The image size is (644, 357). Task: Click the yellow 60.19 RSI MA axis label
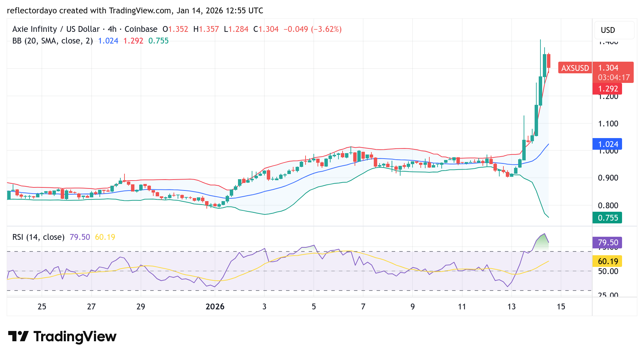607,261
